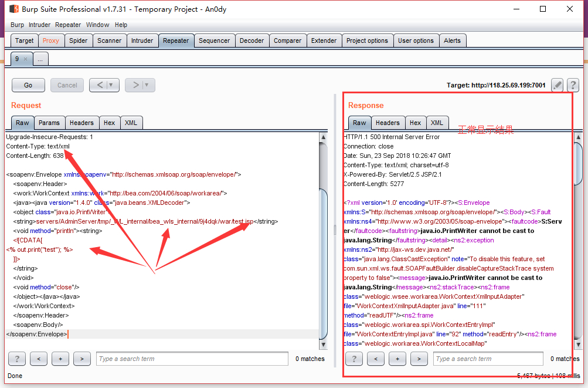Viewport: 588px width, 388px height.
Task: Switch to the Target tab
Action: pyautogui.click(x=25, y=41)
